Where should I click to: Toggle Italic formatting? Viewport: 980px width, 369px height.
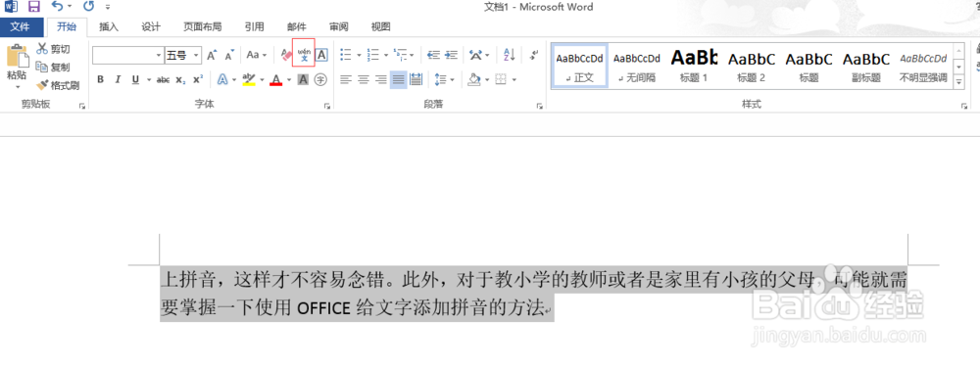click(118, 79)
